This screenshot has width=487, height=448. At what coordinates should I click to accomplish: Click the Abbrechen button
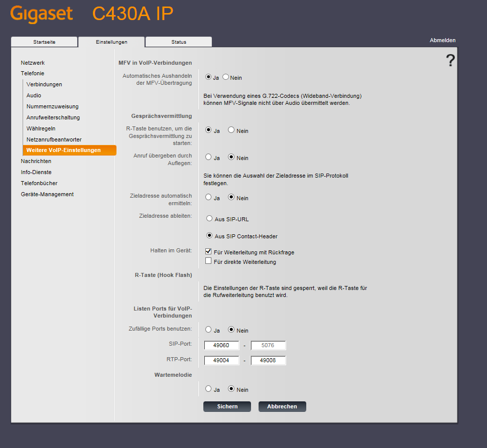(x=282, y=406)
